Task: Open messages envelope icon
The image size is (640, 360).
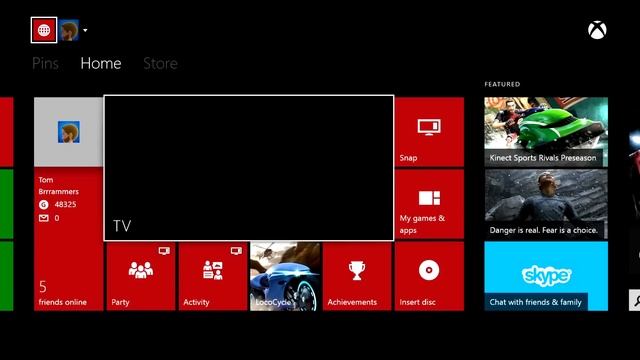Action: pos(44,218)
